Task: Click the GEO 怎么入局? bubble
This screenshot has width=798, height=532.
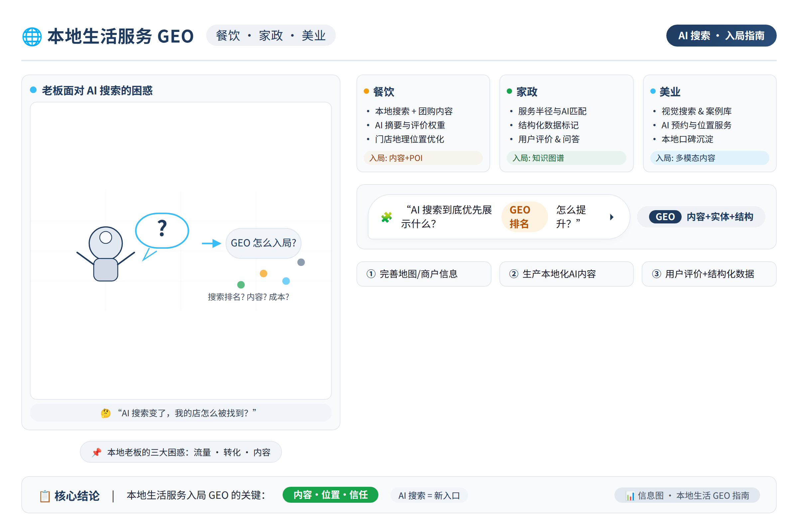Action: pyautogui.click(x=263, y=243)
